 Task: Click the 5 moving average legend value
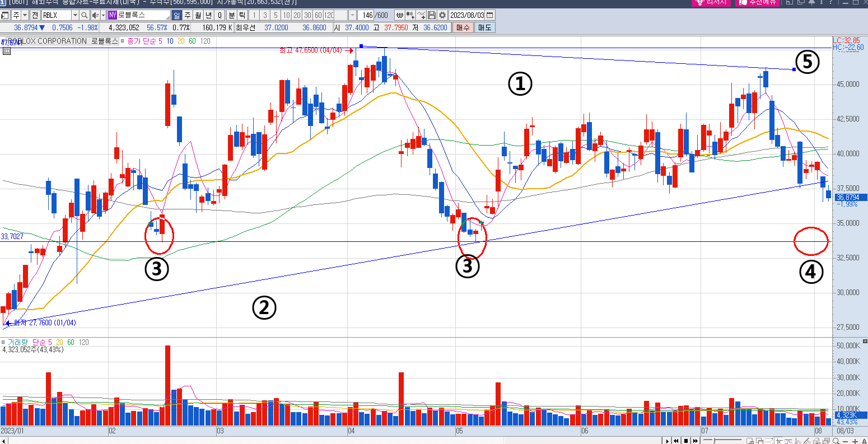tap(161, 41)
